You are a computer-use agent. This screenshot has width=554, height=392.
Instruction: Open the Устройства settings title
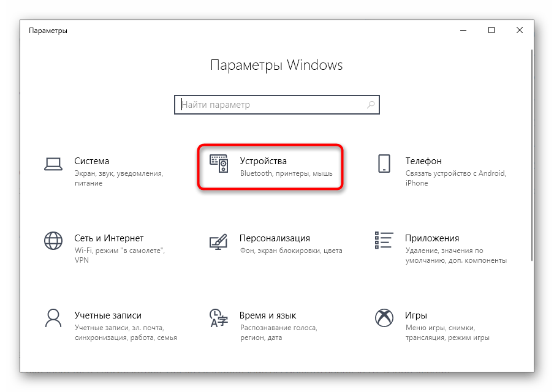(264, 161)
